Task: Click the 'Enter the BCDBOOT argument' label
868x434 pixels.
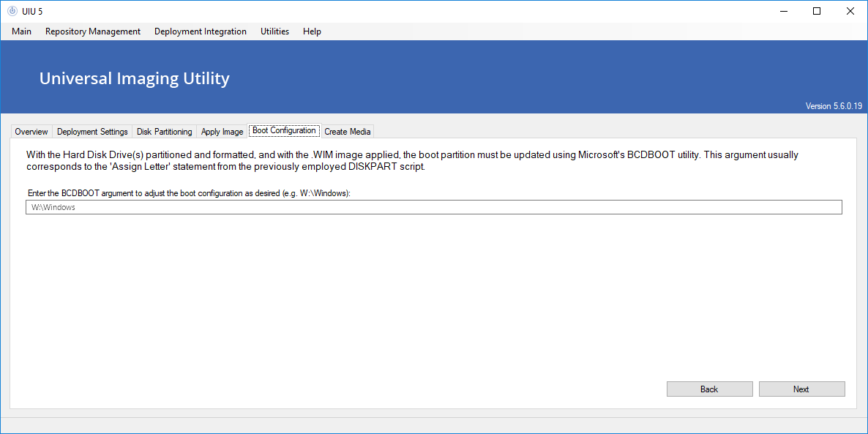Action: click(190, 193)
